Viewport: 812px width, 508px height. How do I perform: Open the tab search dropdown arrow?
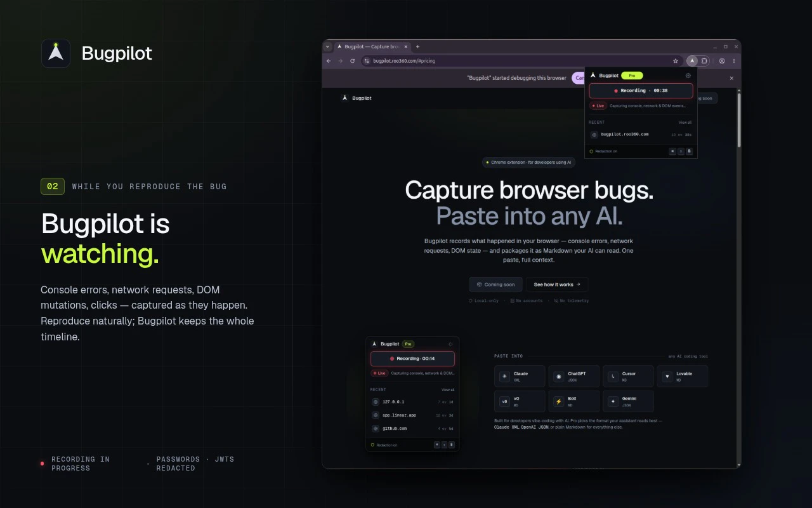[x=327, y=46]
